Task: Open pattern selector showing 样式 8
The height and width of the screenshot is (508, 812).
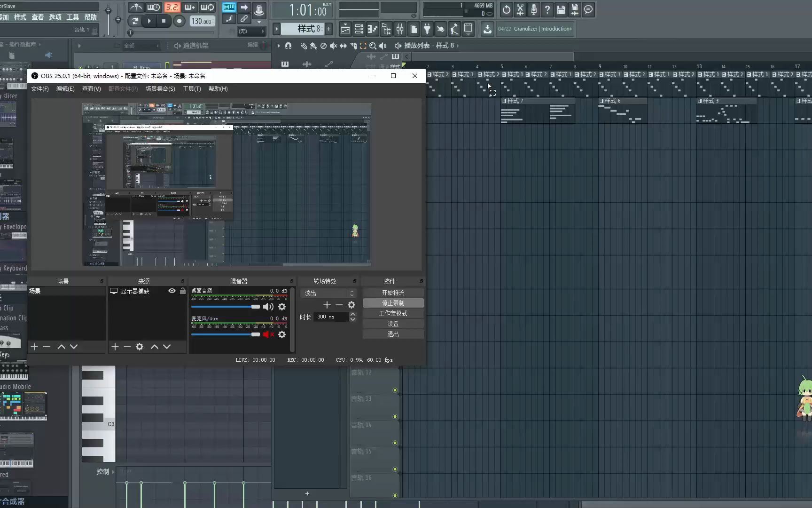Action: (303, 29)
